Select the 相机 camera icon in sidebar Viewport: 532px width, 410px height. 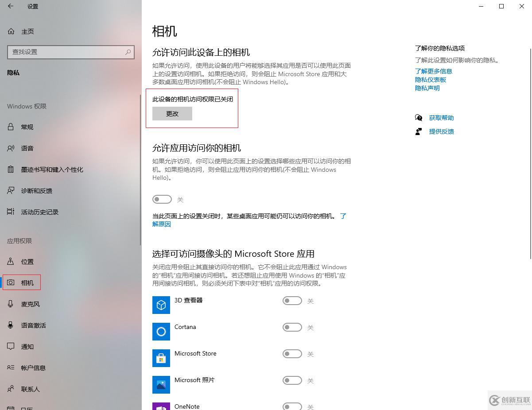point(11,283)
